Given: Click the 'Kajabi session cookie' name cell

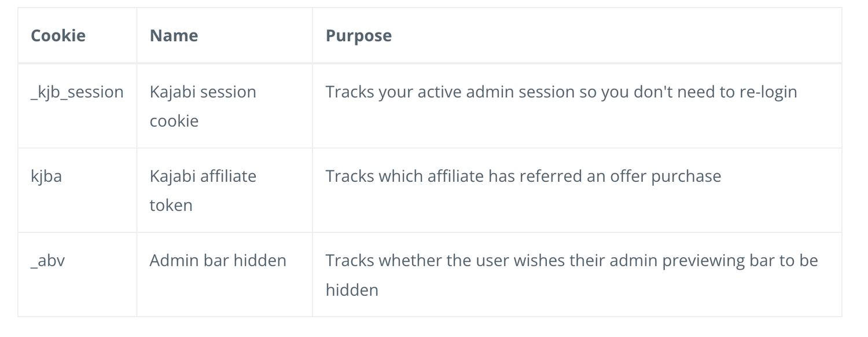Looking at the screenshot, I should pyautogui.click(x=203, y=106).
